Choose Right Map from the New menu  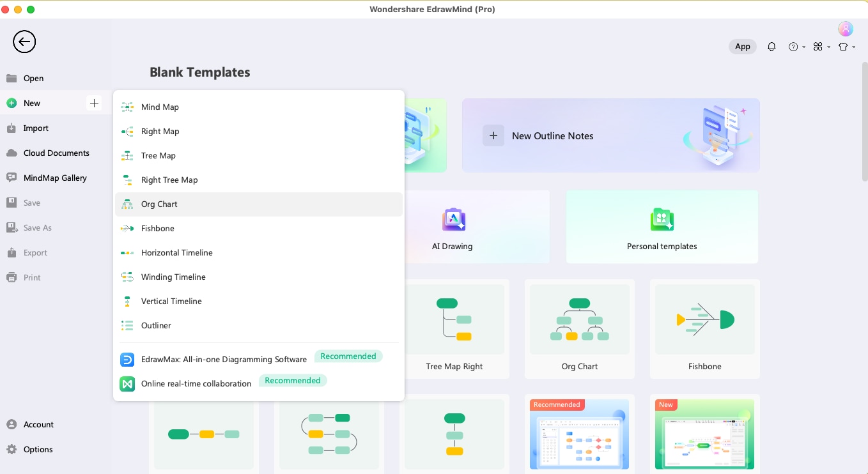tap(259, 131)
